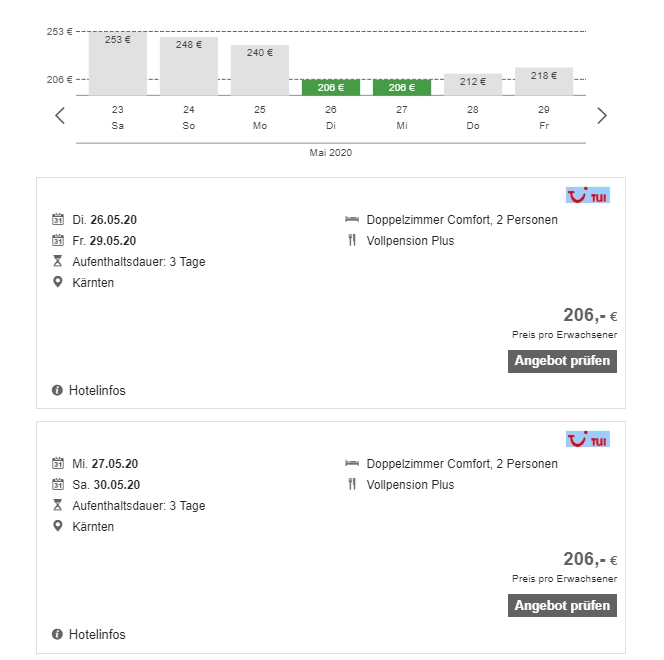The image size is (664, 660).
Task: Click bed icon beside second Doppelzimmer Comfort
Action: [x=352, y=463]
